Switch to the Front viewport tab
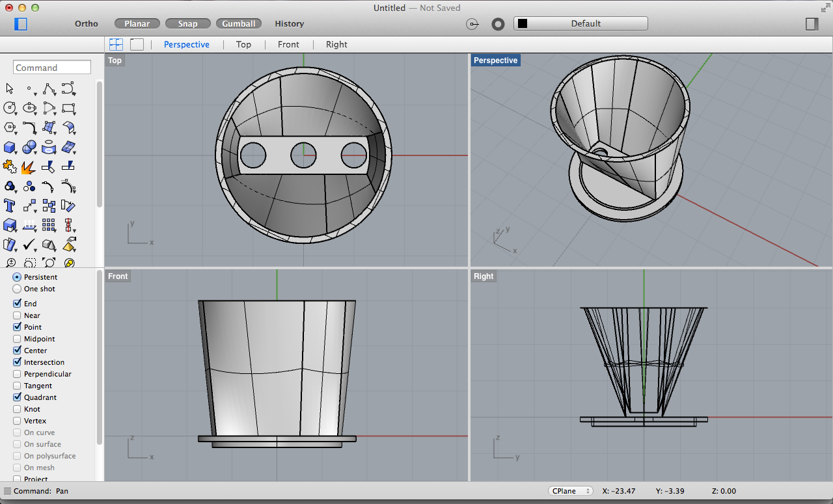This screenshot has width=833, height=504. coord(288,44)
